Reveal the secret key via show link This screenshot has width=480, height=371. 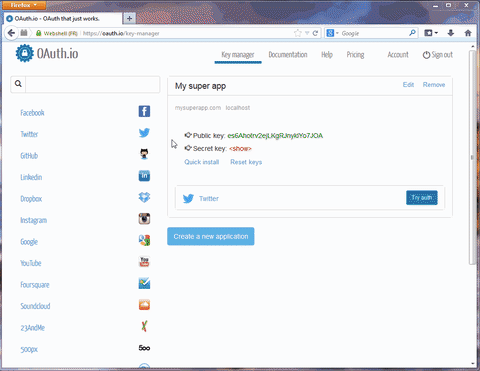click(240, 149)
